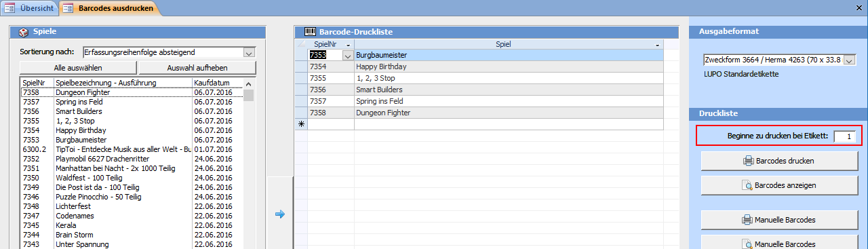The image size is (868, 249).
Task: Click Spring ins Feld cell in Druckliste
Action: [x=509, y=101]
